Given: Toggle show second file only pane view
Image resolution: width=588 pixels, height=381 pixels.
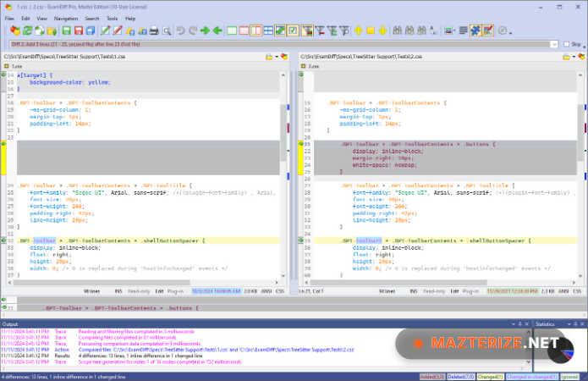Looking at the screenshot, I should [245, 30].
